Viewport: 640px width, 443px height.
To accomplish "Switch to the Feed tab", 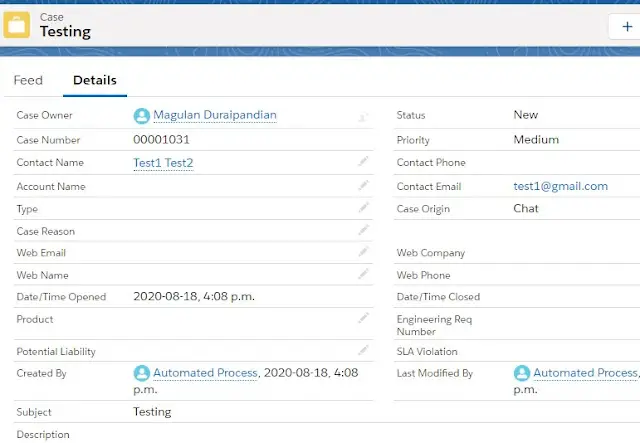I will [x=28, y=80].
